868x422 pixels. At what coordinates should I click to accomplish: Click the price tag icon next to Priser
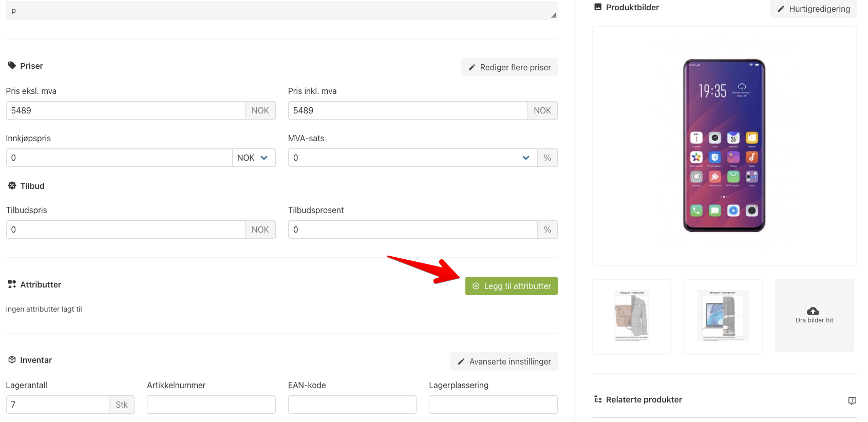tap(12, 66)
